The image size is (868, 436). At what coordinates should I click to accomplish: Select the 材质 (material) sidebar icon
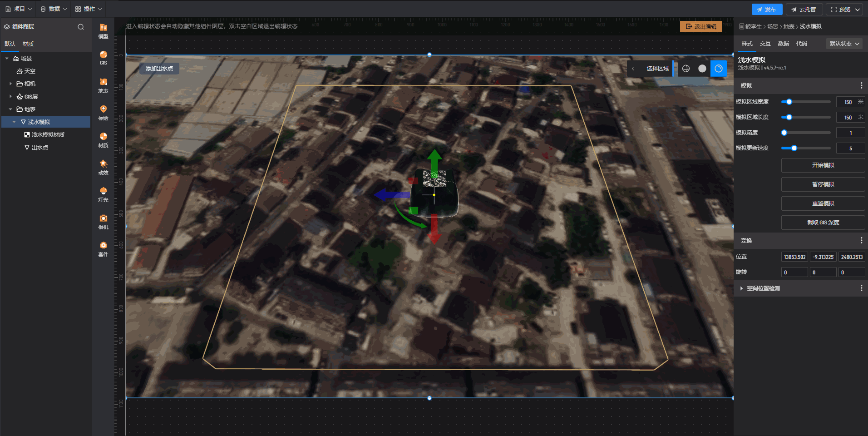click(103, 139)
